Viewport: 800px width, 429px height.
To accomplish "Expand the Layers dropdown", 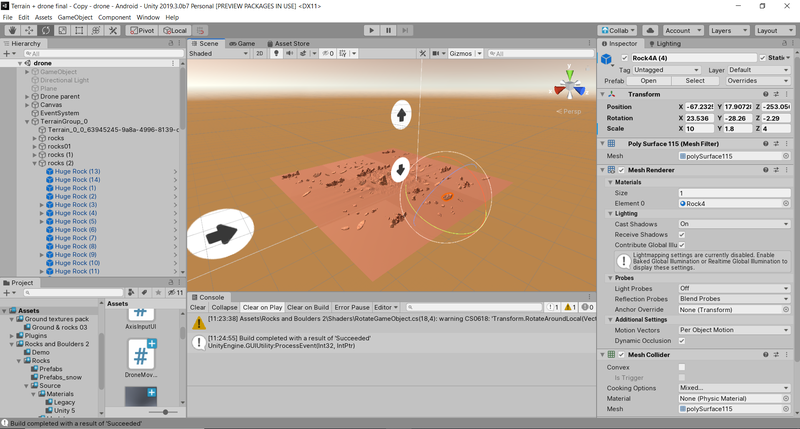I will point(727,31).
